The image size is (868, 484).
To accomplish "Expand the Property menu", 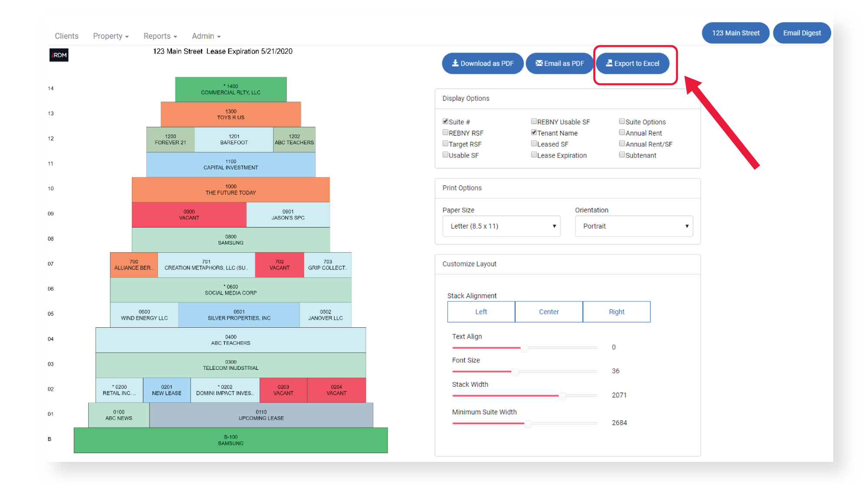I will [111, 36].
